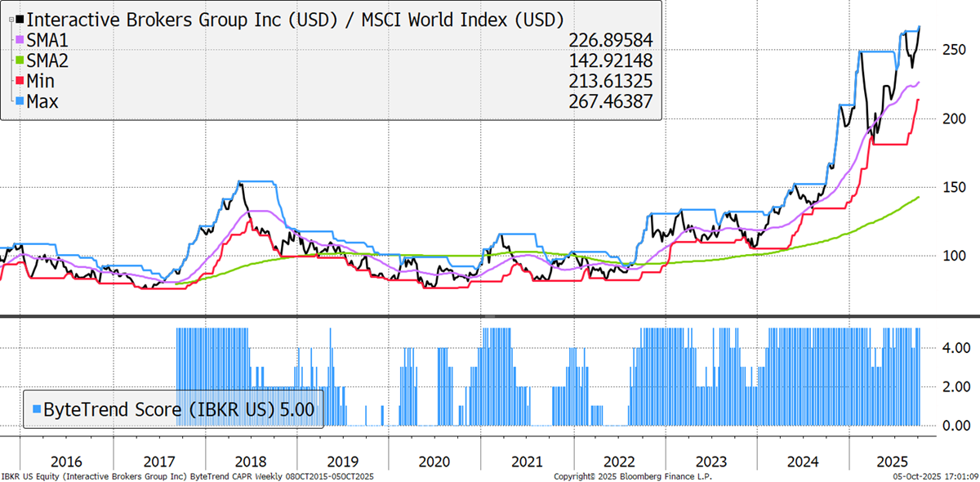Select the SMA1 legend label
980x482 pixels.
tap(51, 40)
